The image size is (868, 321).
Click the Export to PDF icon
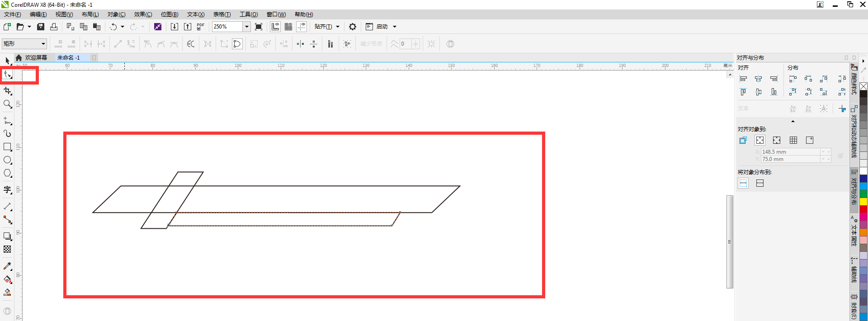coord(201,27)
